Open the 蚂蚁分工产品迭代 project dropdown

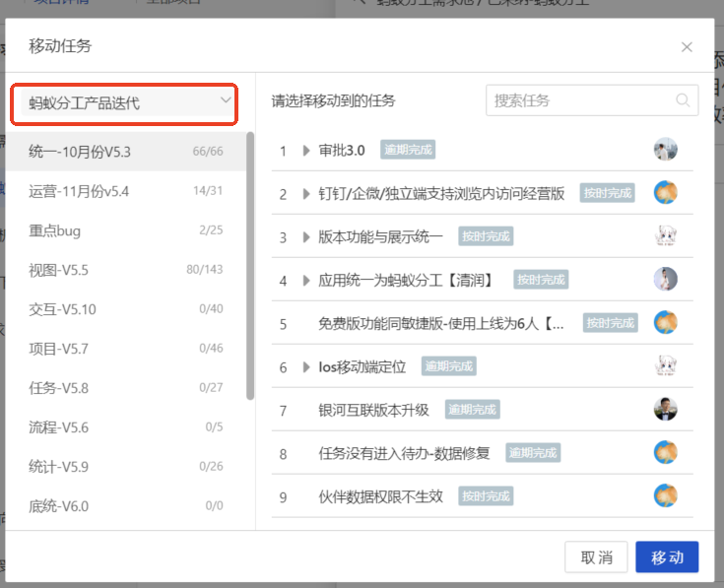[124, 103]
